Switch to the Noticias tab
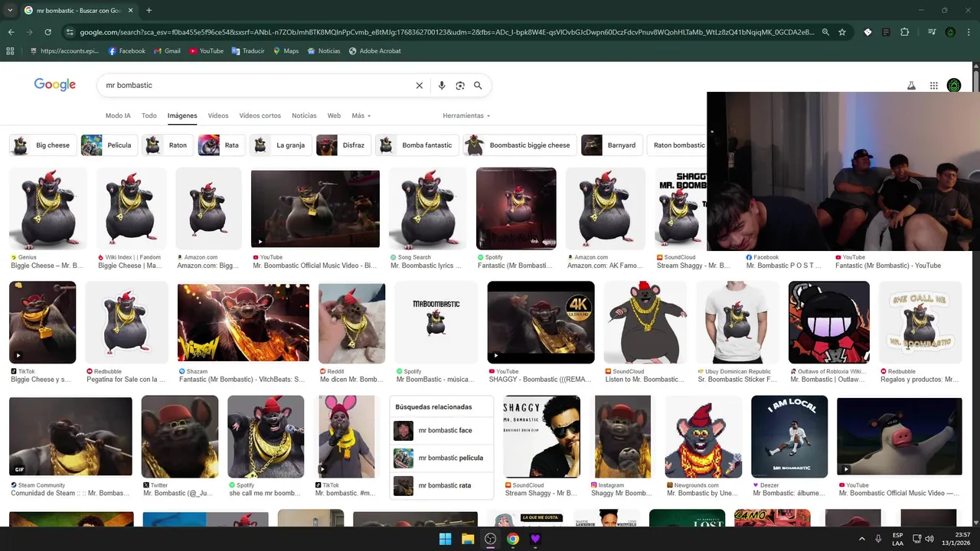This screenshot has height=551, width=980. (304, 116)
